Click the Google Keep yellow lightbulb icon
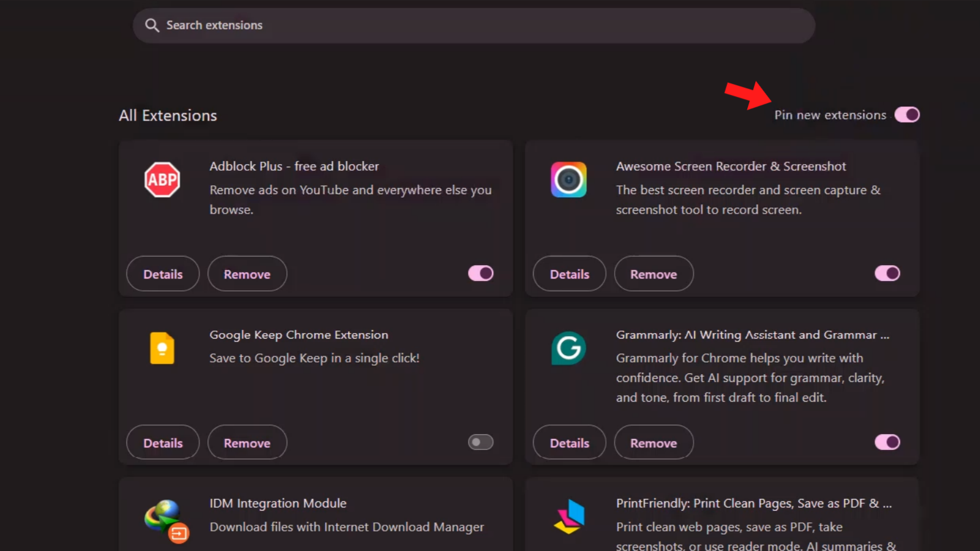The height and width of the screenshot is (551, 980). [x=162, y=348]
